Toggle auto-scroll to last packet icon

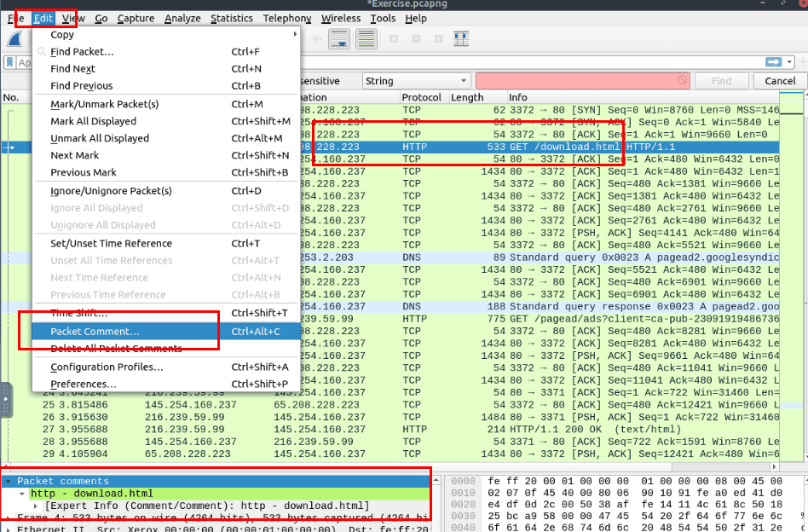[338, 39]
